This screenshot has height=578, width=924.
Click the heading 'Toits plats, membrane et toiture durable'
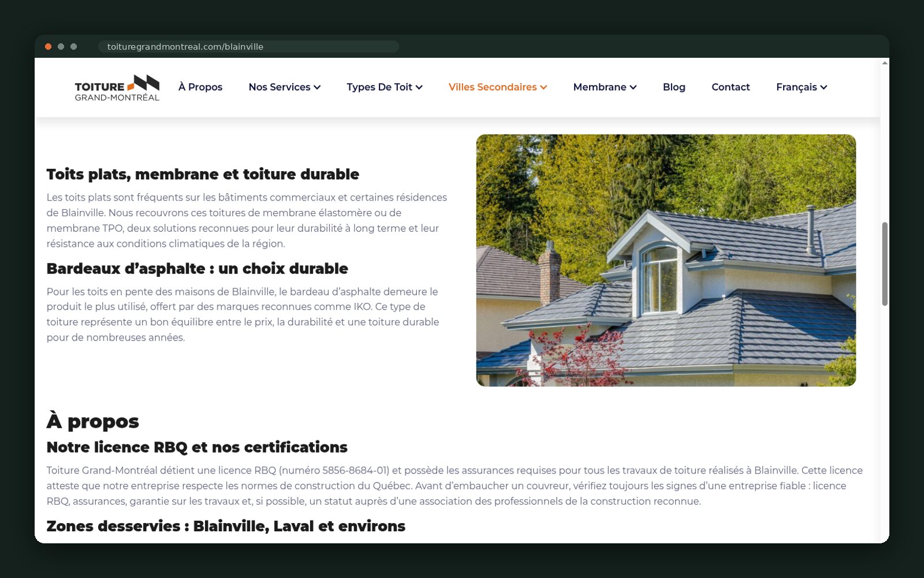(x=203, y=174)
